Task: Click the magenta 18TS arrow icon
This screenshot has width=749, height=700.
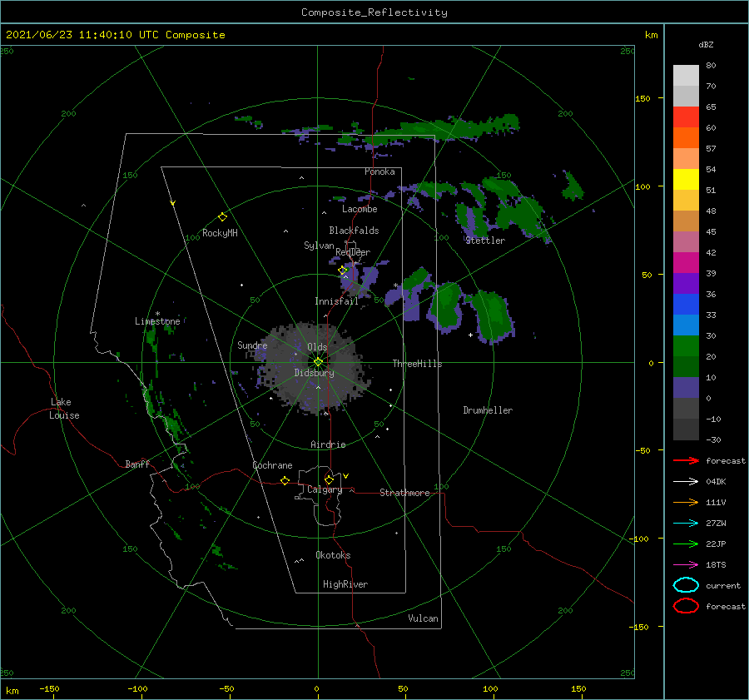Action: pos(686,565)
